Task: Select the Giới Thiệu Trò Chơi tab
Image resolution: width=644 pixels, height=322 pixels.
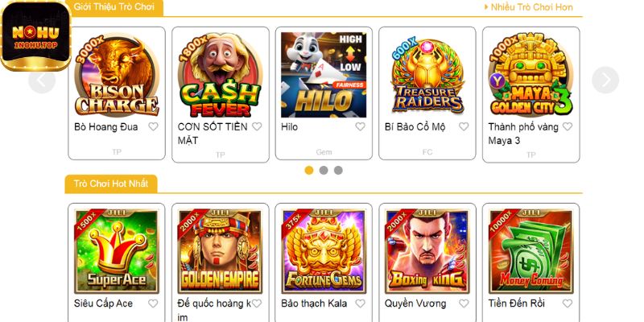Action: (114, 7)
